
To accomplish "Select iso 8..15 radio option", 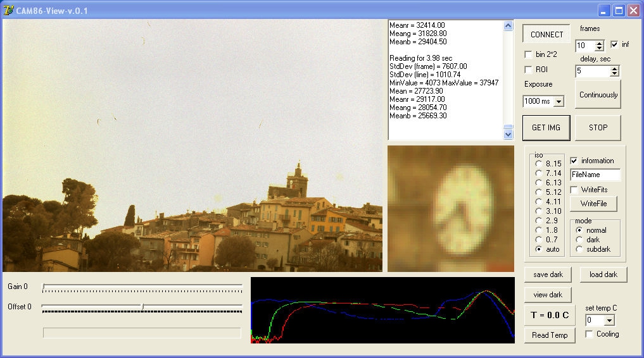I will (538, 164).
